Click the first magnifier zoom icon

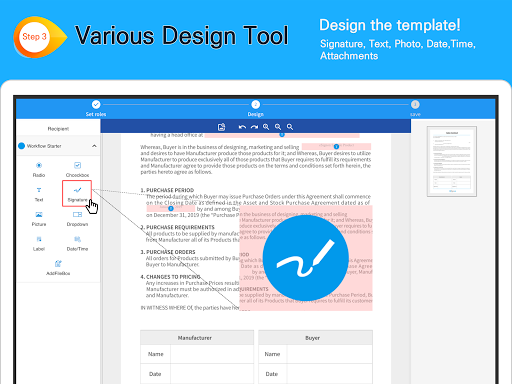click(x=266, y=127)
